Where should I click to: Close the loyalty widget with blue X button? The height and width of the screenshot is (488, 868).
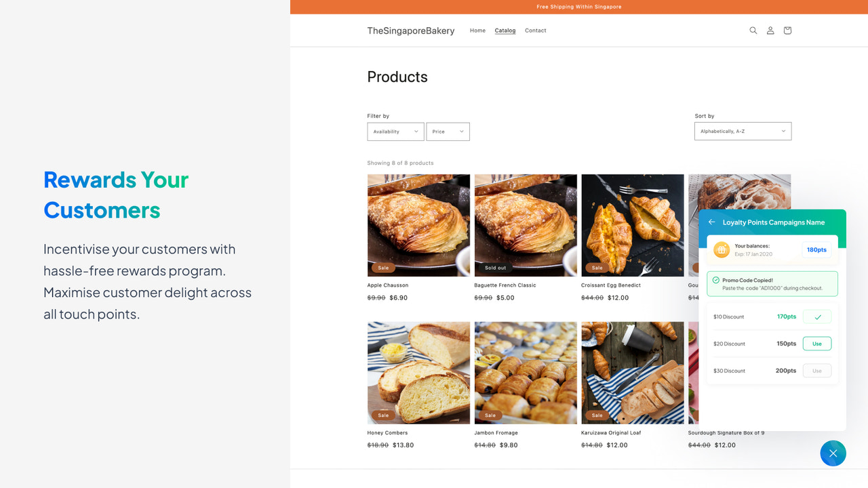click(x=833, y=453)
